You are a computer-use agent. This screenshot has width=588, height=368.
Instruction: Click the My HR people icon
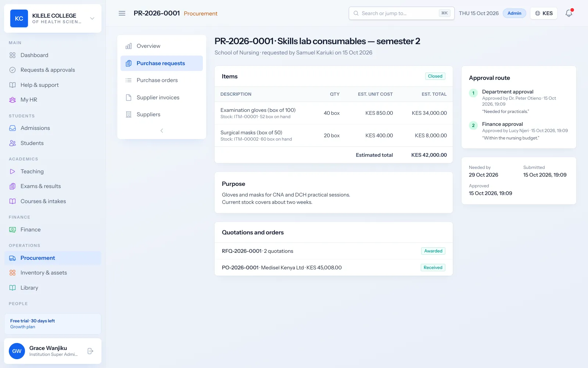(x=12, y=100)
